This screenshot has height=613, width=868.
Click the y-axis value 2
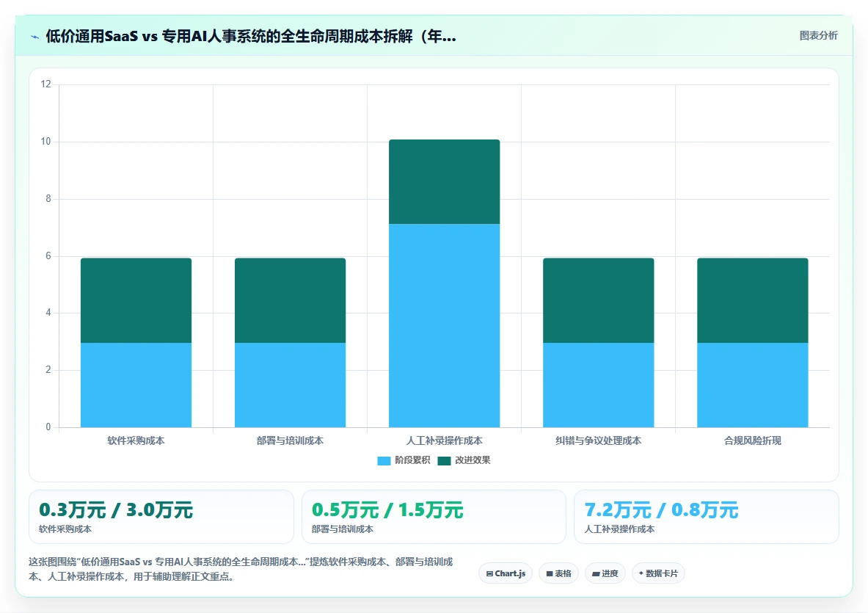48,369
